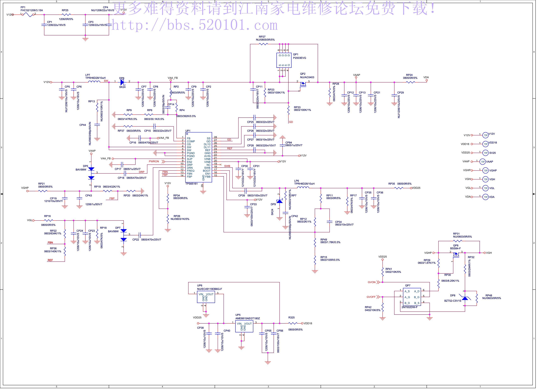Viewport: 555px width, 392px height.
Task: Click the 2N7002DW-F part label
Action: coord(409,307)
